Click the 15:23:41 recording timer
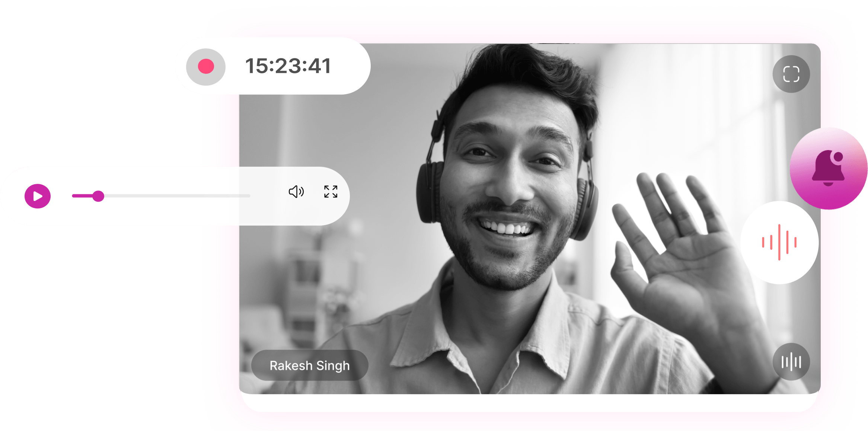868x431 pixels. [x=288, y=66]
